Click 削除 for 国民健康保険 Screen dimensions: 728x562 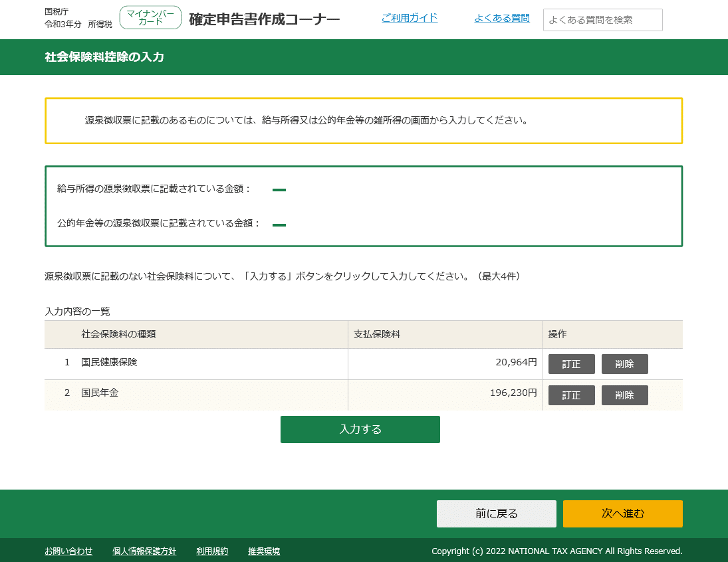(x=624, y=363)
